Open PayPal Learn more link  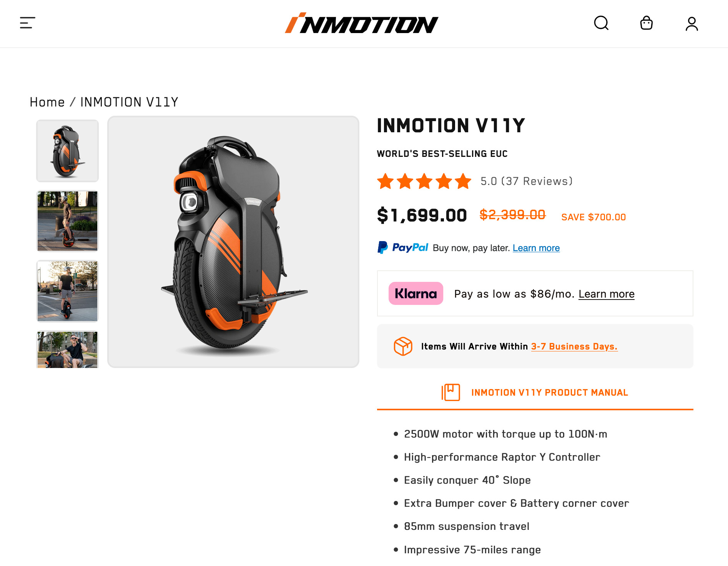536,248
